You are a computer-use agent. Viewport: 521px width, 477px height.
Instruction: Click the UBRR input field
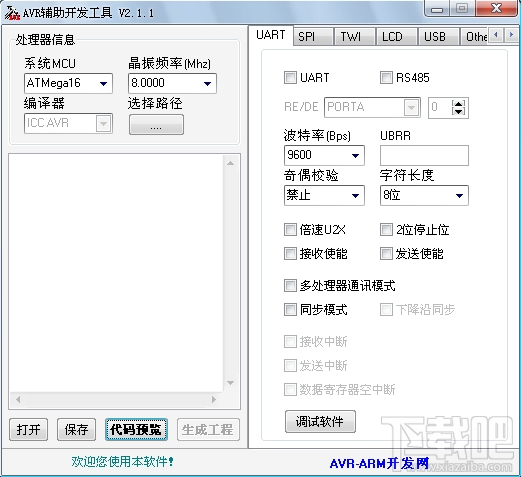pos(424,155)
